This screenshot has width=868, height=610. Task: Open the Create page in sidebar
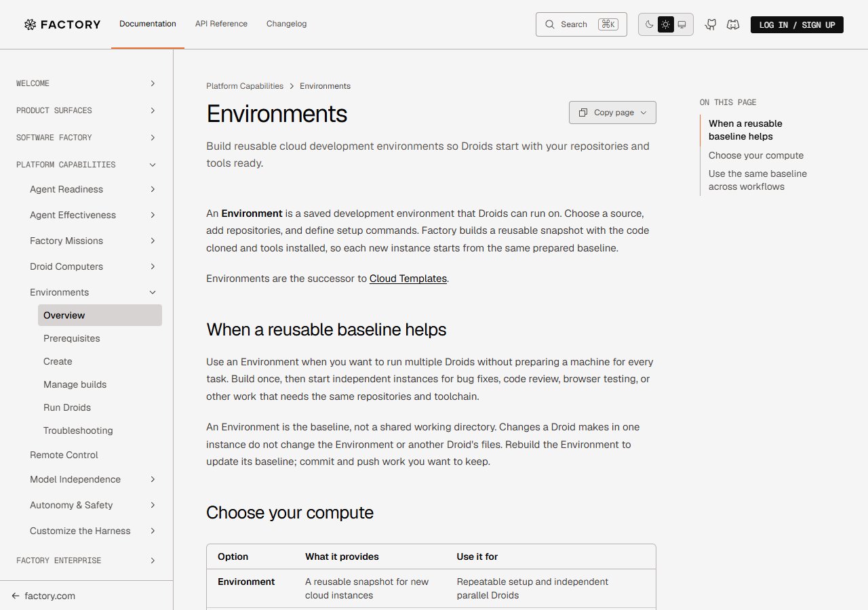tap(58, 361)
